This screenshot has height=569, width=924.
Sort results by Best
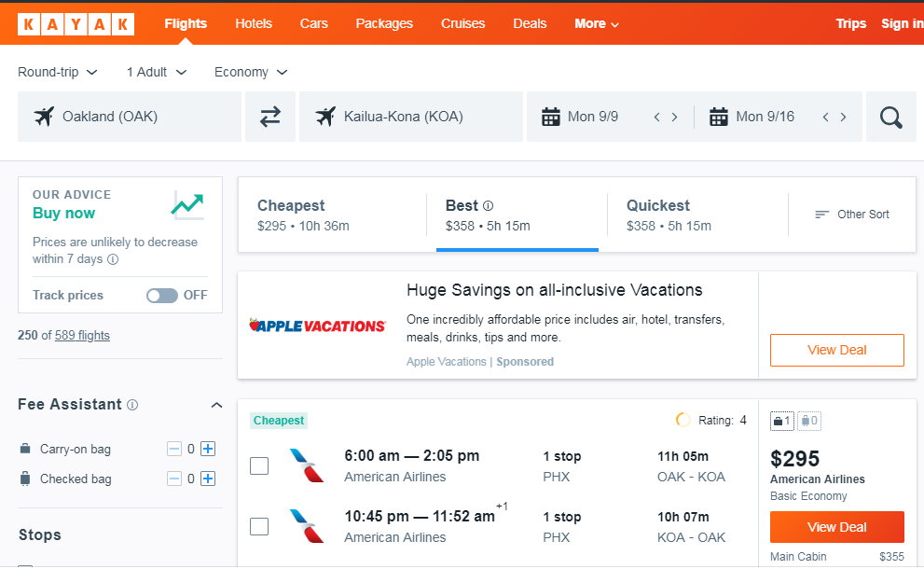[x=517, y=215]
